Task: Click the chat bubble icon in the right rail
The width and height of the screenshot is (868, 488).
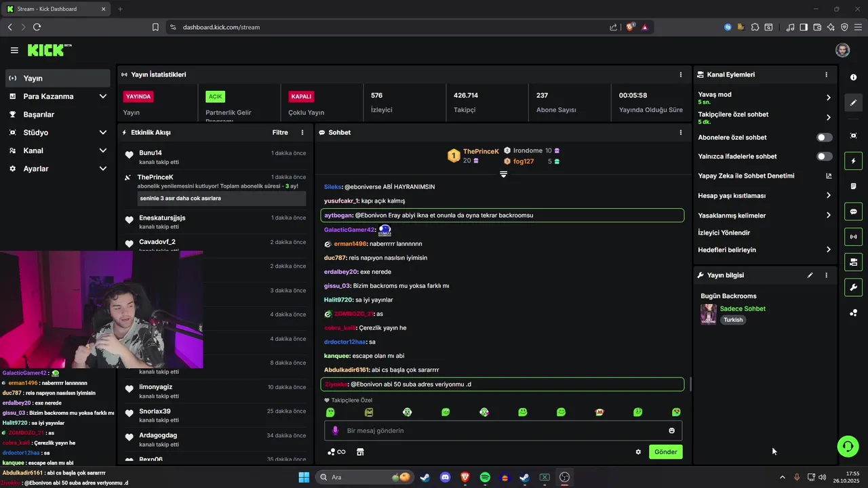Action: coord(853,211)
